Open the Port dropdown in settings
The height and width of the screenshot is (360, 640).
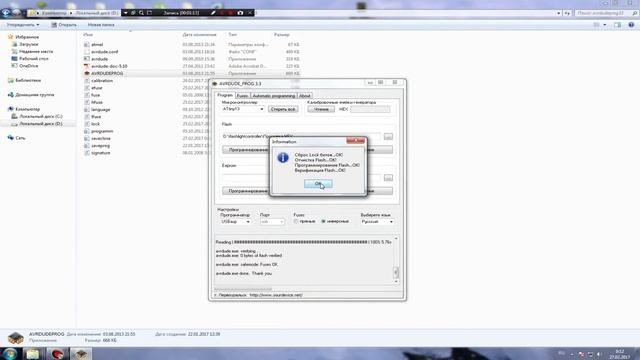click(272, 222)
